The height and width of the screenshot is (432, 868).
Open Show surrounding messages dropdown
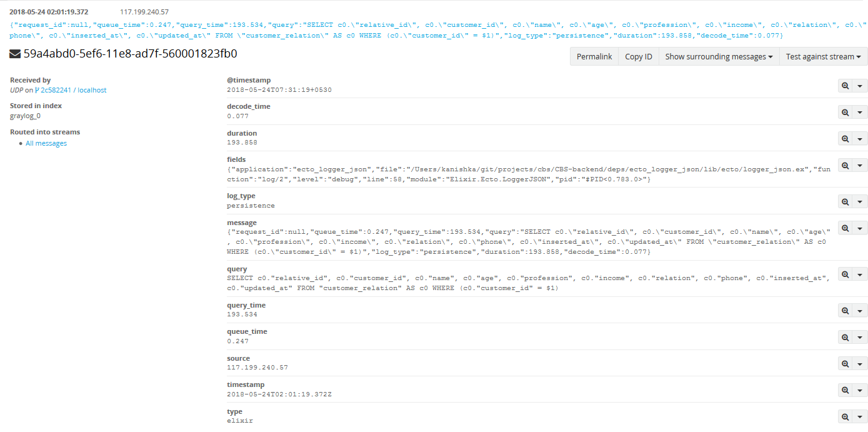coord(719,56)
